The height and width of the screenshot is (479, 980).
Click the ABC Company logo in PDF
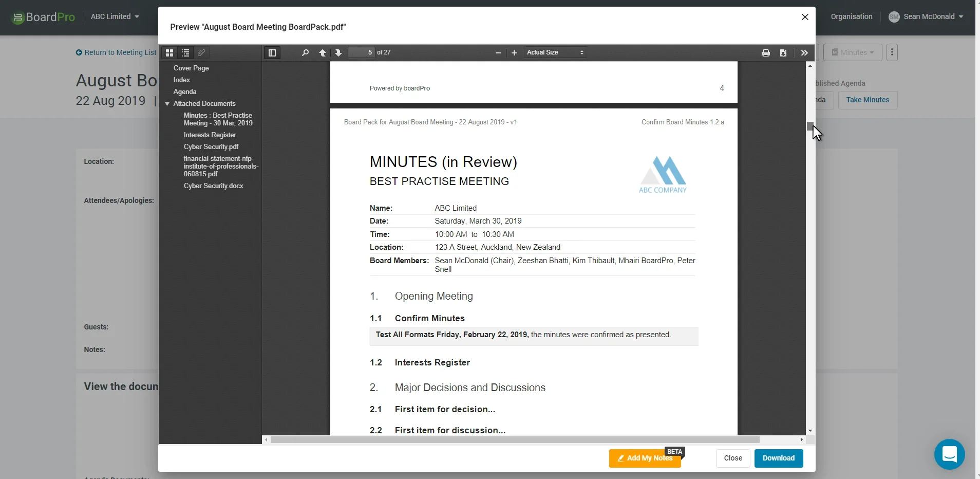tap(663, 175)
